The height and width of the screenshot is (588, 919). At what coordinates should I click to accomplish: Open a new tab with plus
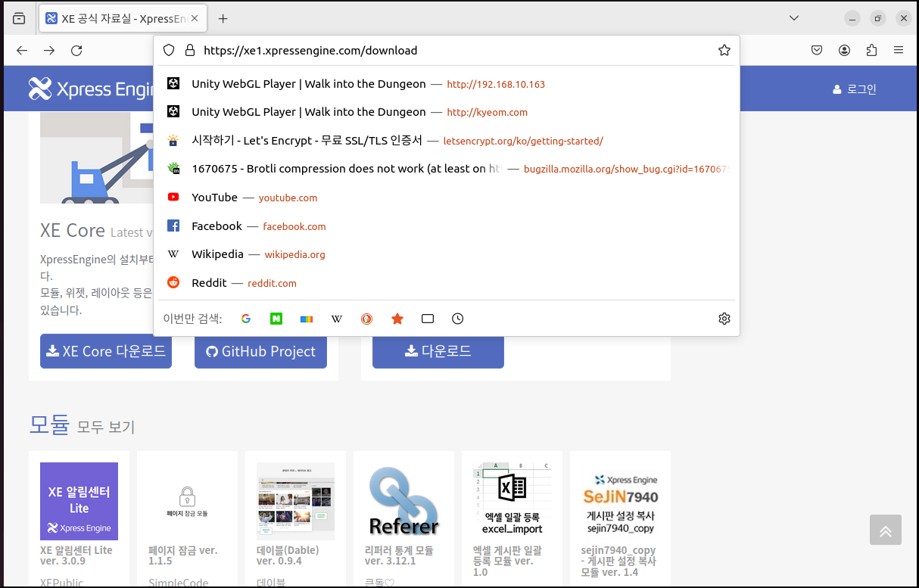(x=223, y=18)
